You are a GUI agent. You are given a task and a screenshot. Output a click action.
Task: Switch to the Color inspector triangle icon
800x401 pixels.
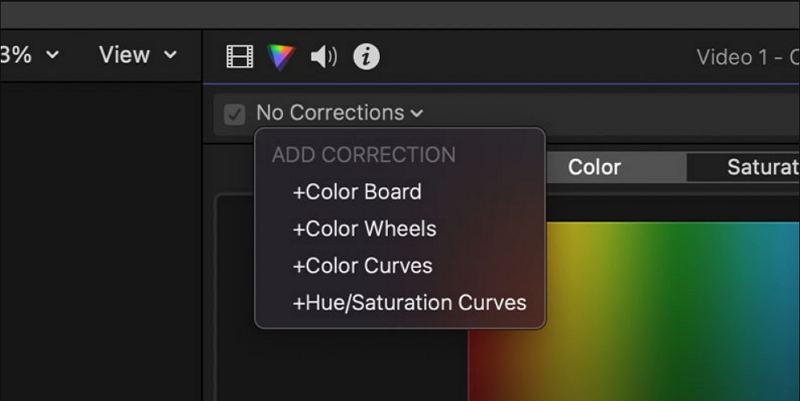pos(281,57)
